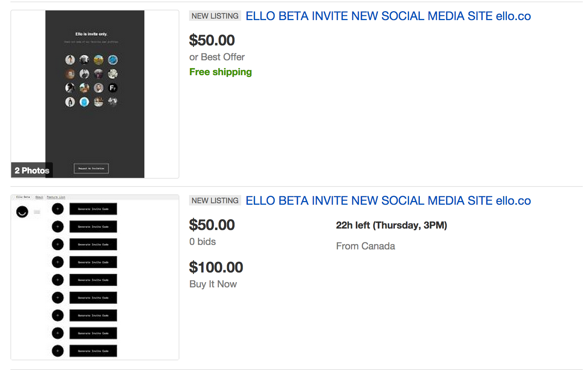Click the 'Ello is invite only' heading thumbnail
The width and height of the screenshot is (588, 370).
(x=92, y=34)
